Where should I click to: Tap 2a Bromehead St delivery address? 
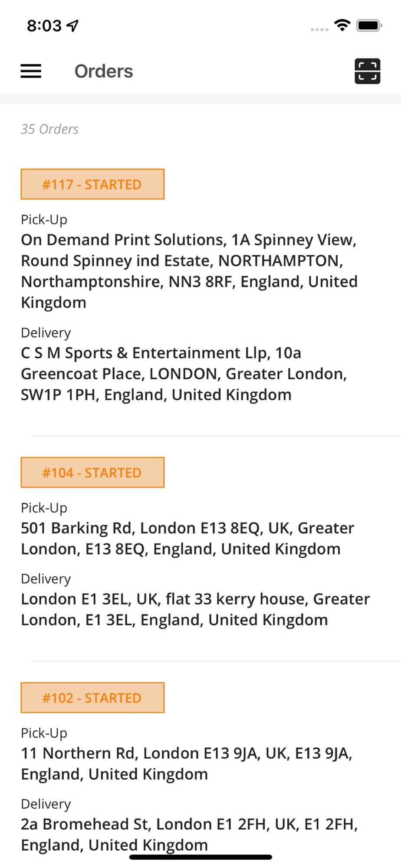point(189,834)
